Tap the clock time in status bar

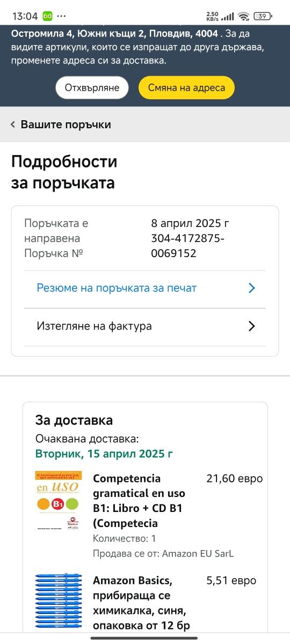[x=25, y=16]
